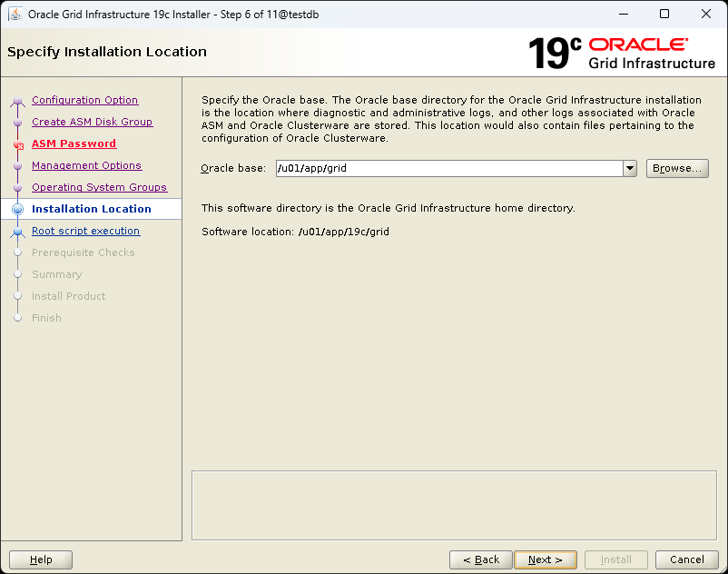Click the Oracle base label
Viewport: 728px width, 574px height.
pos(233,168)
